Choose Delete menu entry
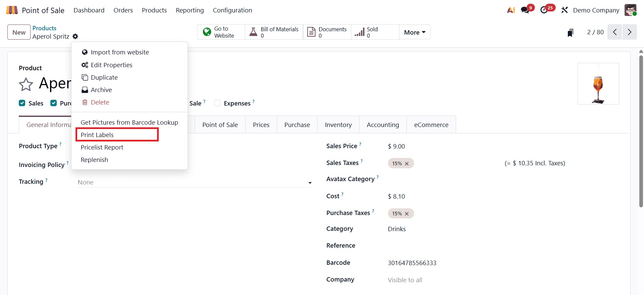The image size is (644, 295). (x=129, y=102)
